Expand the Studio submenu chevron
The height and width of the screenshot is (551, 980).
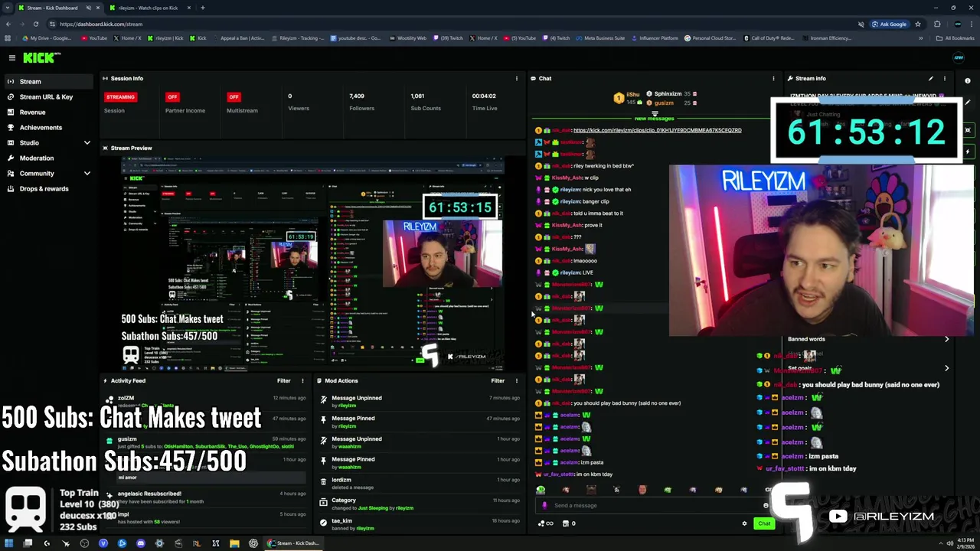coord(87,142)
